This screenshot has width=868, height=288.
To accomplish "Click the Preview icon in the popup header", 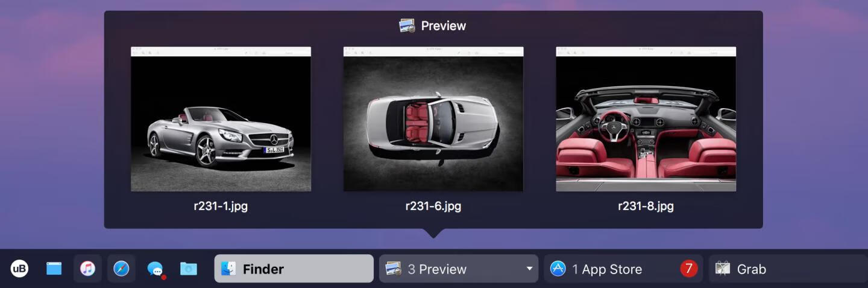I will pos(407,26).
